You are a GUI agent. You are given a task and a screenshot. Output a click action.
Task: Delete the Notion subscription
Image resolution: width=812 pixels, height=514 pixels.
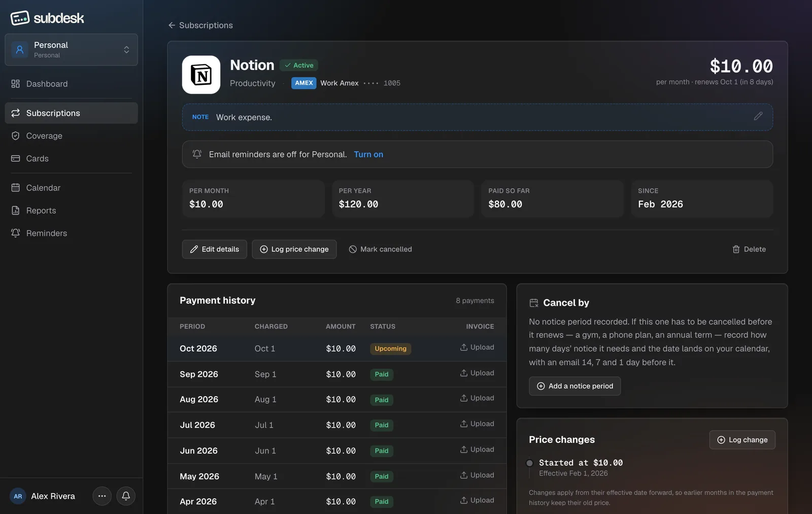click(x=749, y=249)
